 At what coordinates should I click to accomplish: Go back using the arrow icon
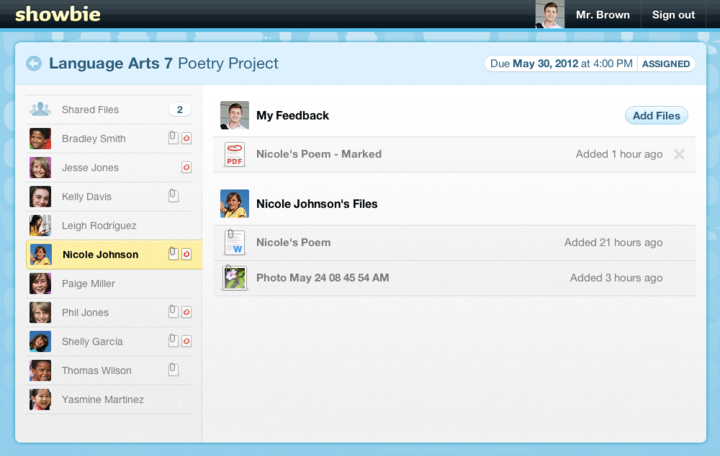coord(34,63)
